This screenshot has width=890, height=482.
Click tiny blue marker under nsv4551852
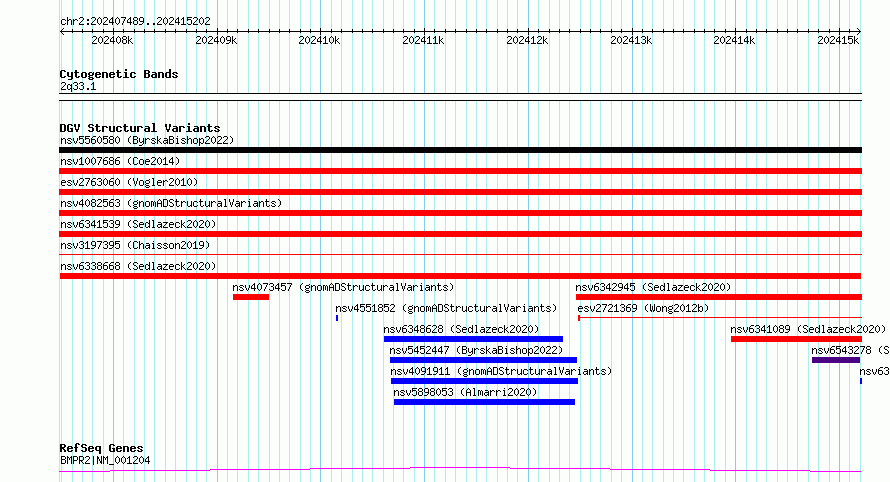pyautogui.click(x=337, y=318)
